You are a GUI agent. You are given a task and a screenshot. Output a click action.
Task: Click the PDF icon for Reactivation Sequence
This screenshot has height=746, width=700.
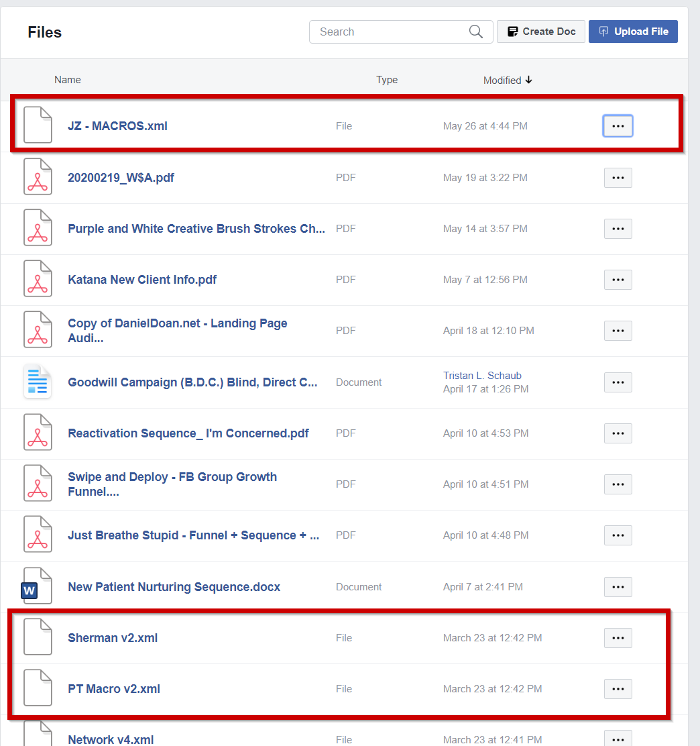coord(38,433)
